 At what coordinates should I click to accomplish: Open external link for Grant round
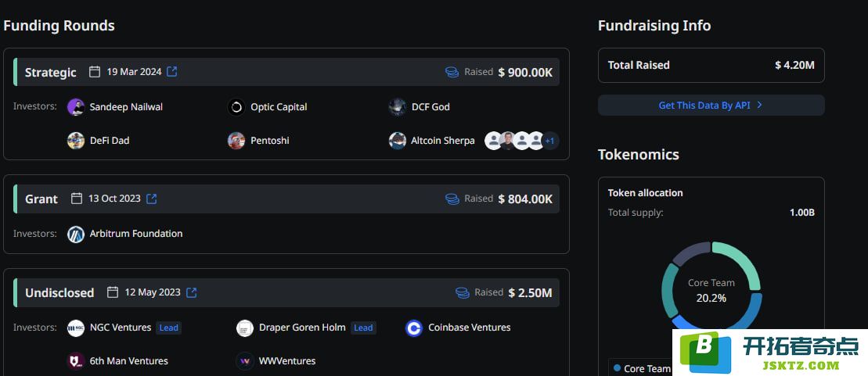pyautogui.click(x=152, y=199)
